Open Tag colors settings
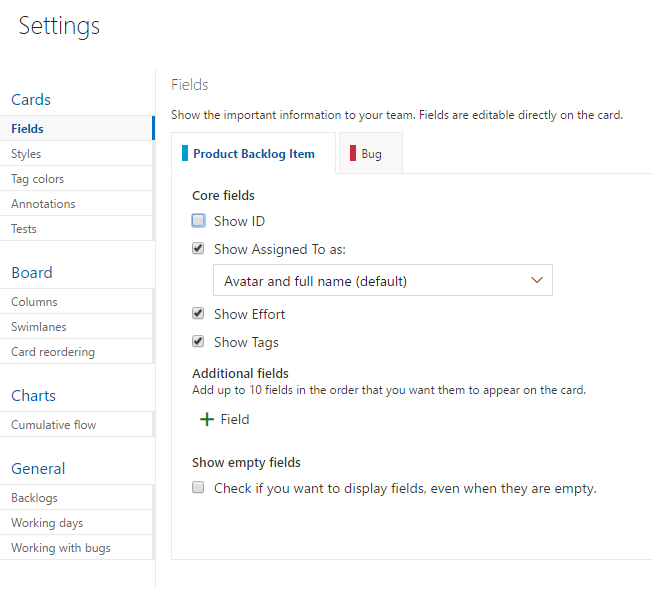 point(77,178)
